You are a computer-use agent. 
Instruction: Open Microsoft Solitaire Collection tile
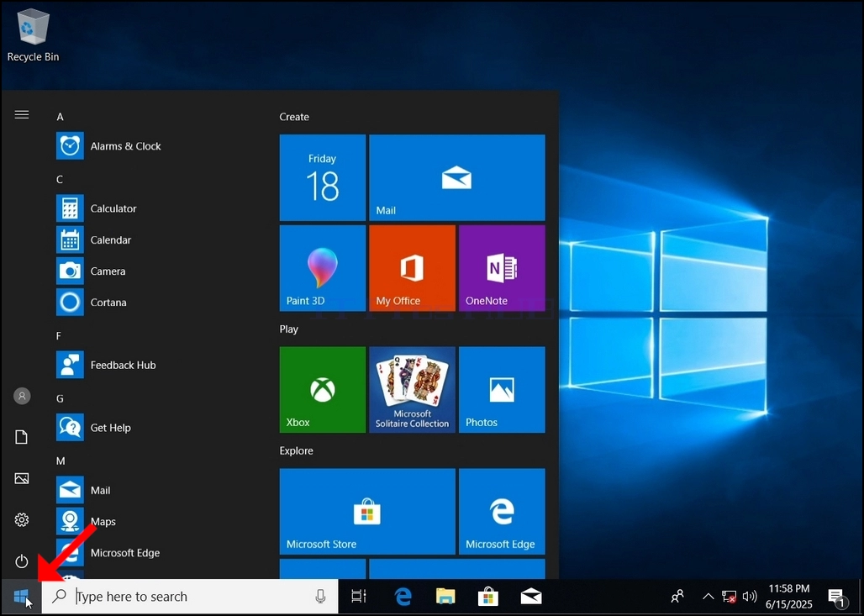click(412, 390)
